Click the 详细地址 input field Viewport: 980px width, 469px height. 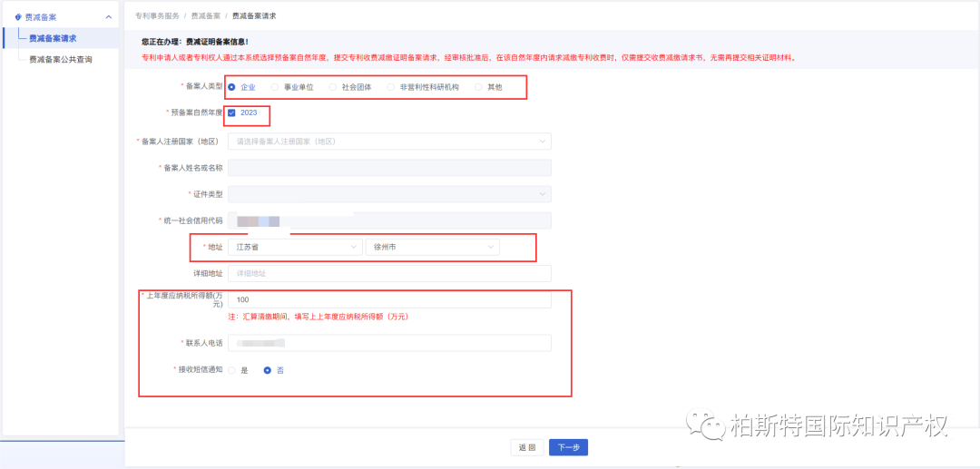coord(389,274)
